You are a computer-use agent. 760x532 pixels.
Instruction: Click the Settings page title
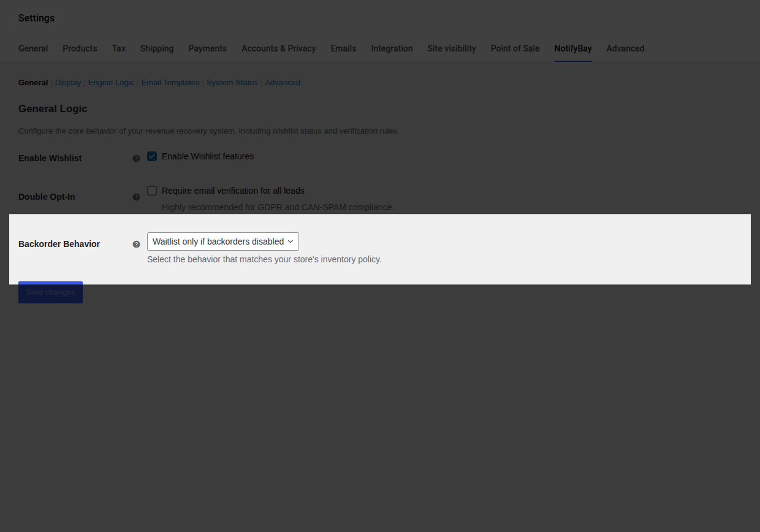pyautogui.click(x=36, y=18)
